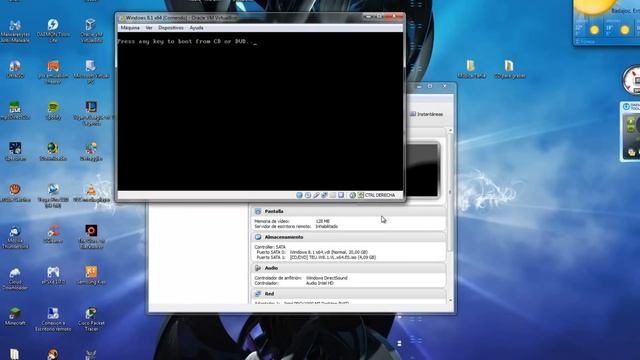
Task: Click the VM preview thumbnail in VirtualBox Manager
Action: tap(422, 169)
